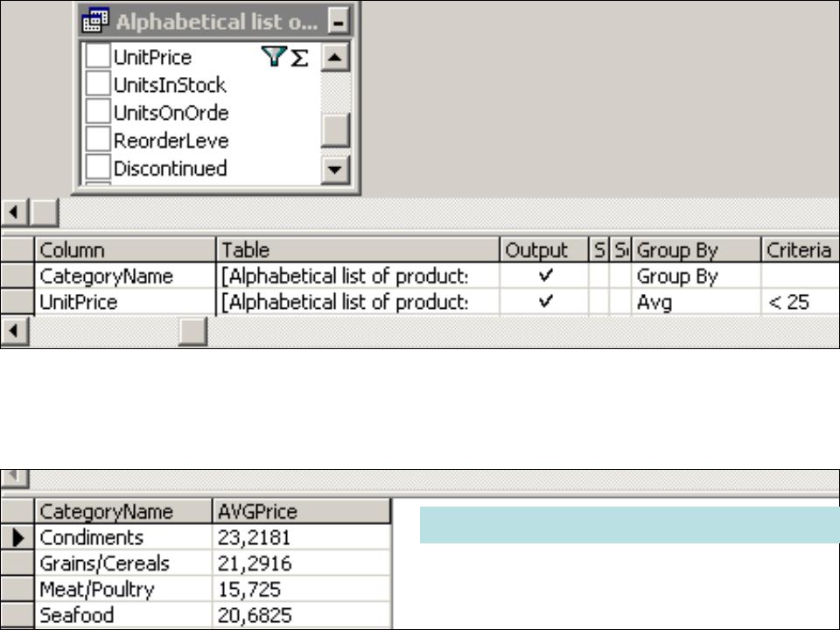840x630 pixels.
Task: Tick the UnitPrice column checkbox
Action: pyautogui.click(x=98, y=57)
